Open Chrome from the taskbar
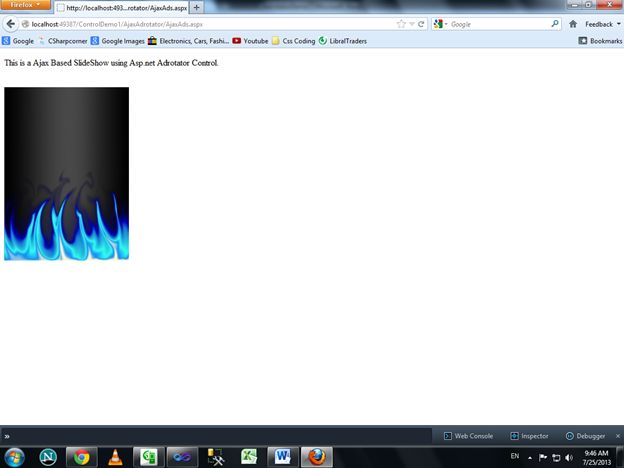 [82, 457]
